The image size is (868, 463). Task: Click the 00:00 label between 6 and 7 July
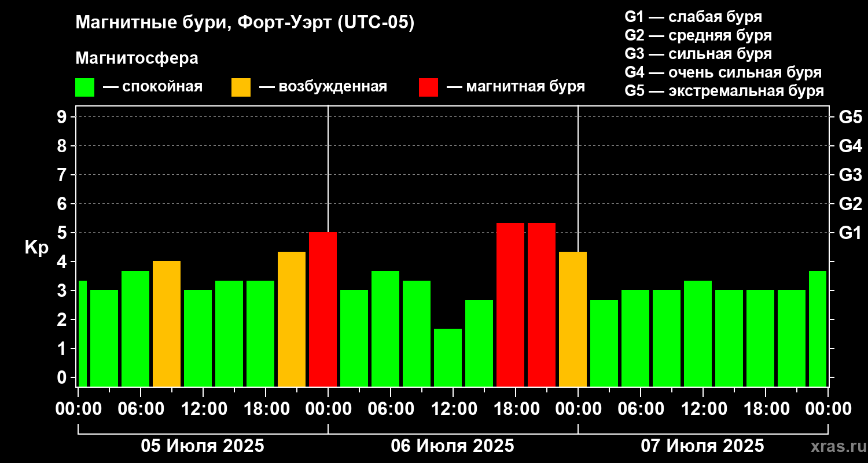(x=578, y=409)
